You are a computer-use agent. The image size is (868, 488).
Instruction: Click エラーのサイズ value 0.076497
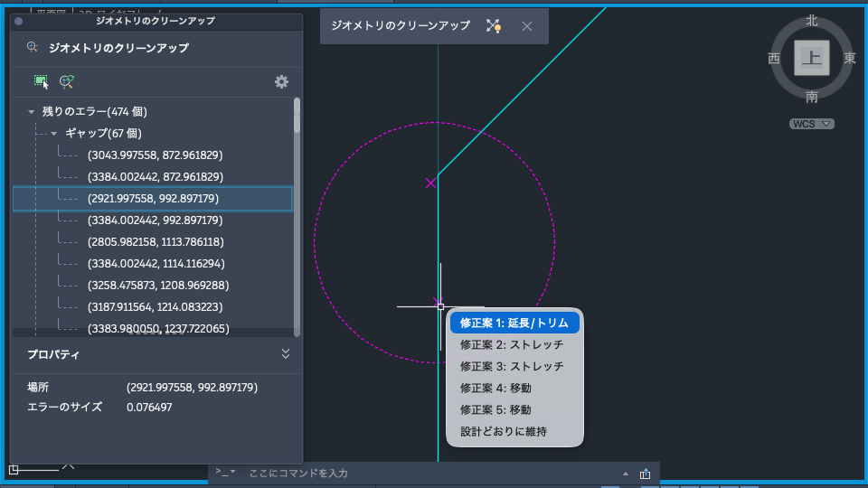[x=149, y=408]
